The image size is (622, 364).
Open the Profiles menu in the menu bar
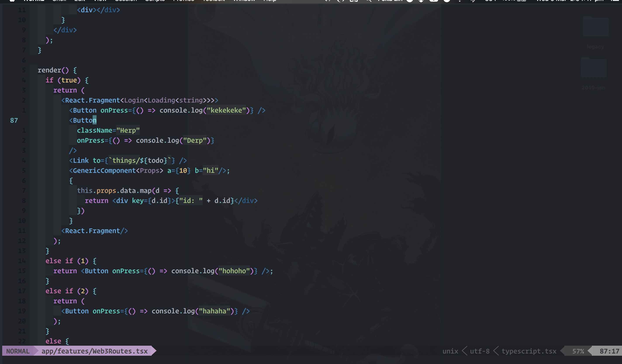183,1
